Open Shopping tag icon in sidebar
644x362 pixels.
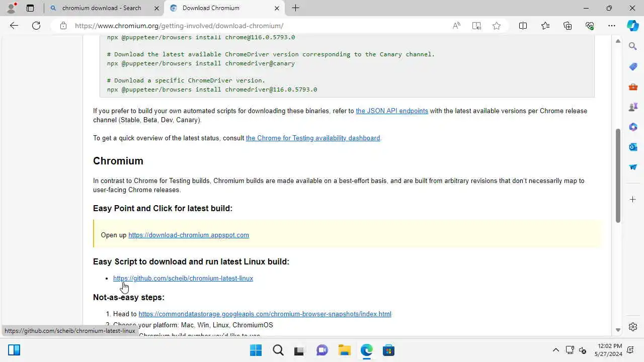point(633,66)
